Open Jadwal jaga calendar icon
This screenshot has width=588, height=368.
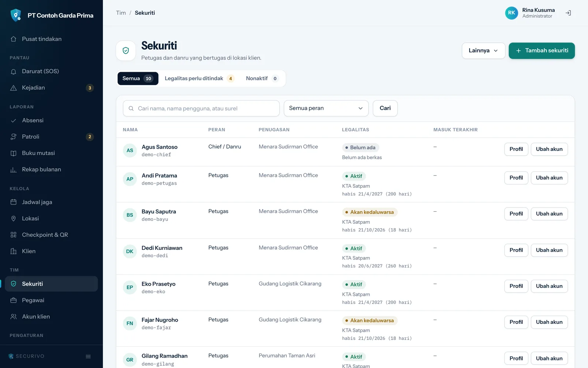point(14,202)
